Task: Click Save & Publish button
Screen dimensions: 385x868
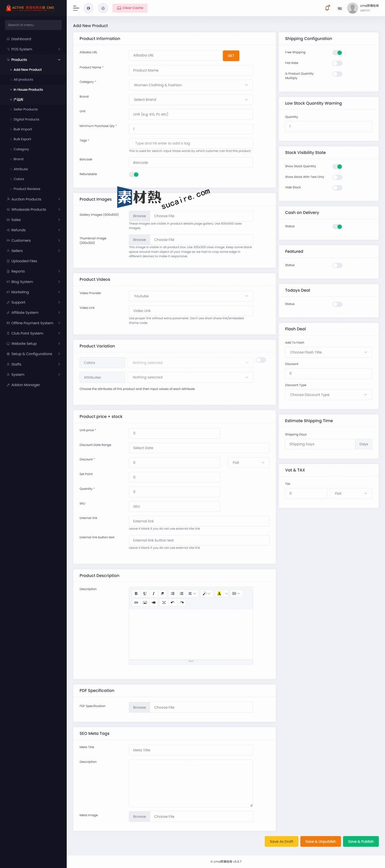Action: point(361,841)
